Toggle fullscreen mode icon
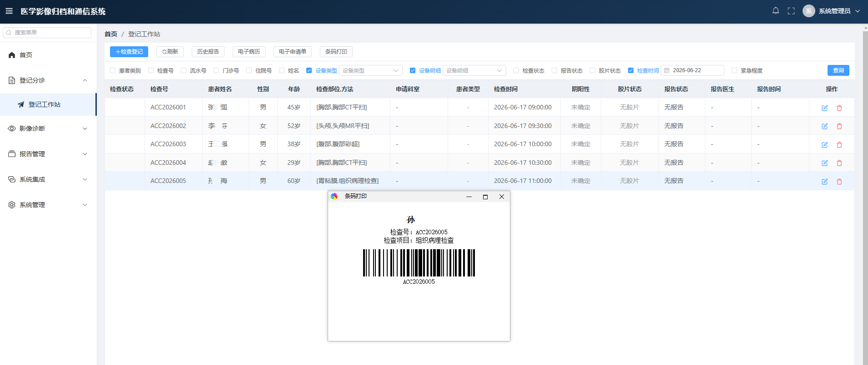868x365 pixels. coord(791,11)
